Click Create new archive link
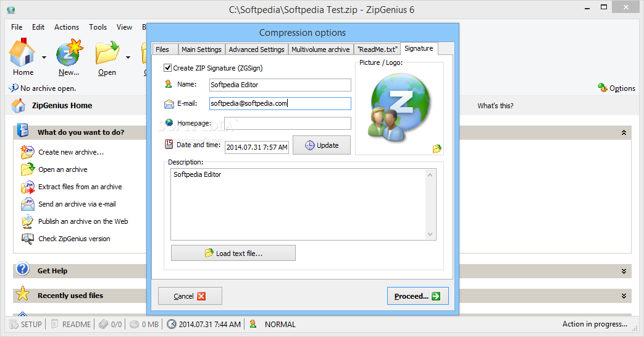The width and height of the screenshot is (644, 337). (71, 152)
